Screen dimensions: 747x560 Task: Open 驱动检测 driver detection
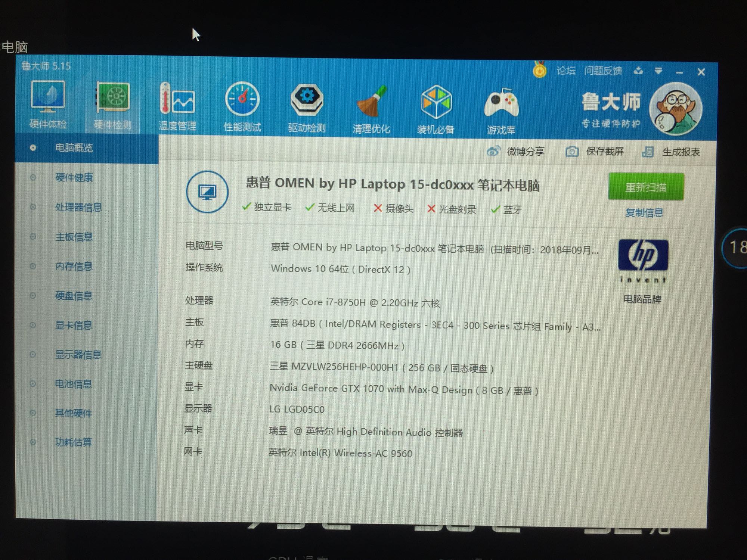307,109
